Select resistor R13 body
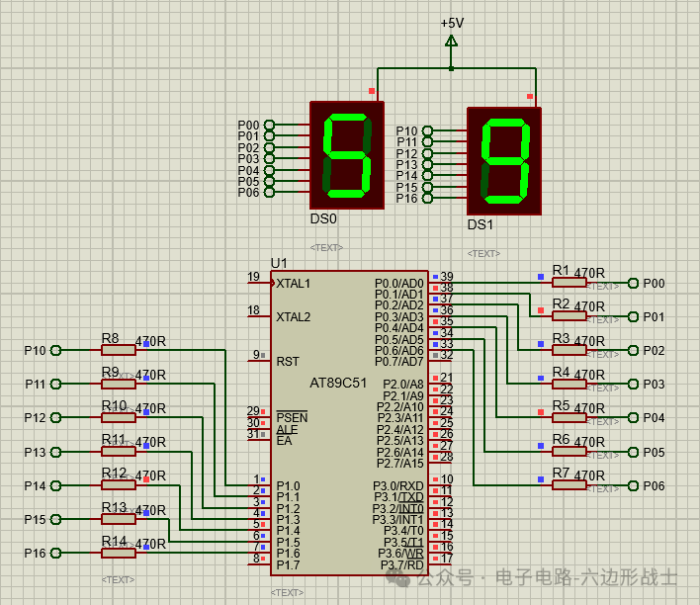Viewport: 700px width, 605px height. (119, 519)
